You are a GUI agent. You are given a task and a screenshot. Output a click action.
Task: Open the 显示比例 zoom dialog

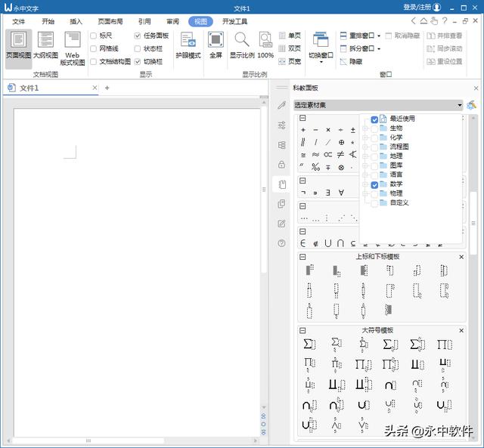242,45
